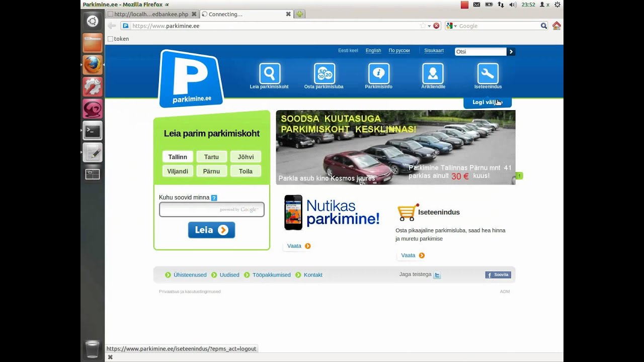Click the token bookmark in bookmarks bar
The image size is (644, 362).
pyautogui.click(x=118, y=39)
